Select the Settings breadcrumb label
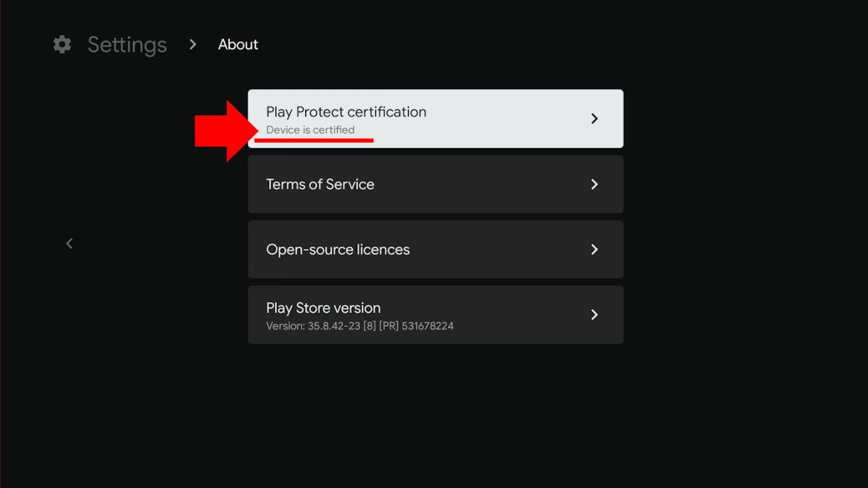The image size is (868, 488). coord(127,45)
